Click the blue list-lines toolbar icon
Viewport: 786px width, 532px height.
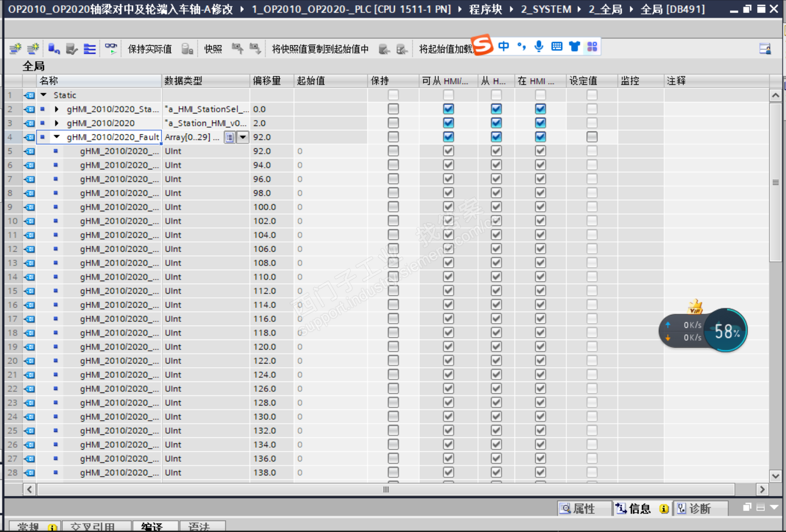click(89, 49)
